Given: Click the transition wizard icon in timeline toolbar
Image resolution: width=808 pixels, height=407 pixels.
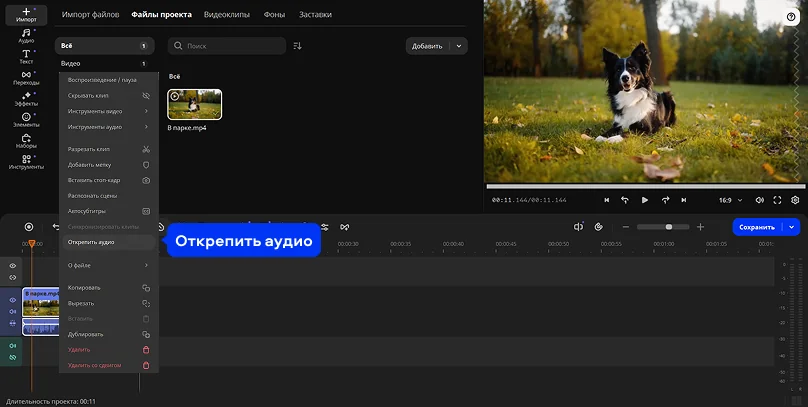Looking at the screenshot, I should click(345, 227).
